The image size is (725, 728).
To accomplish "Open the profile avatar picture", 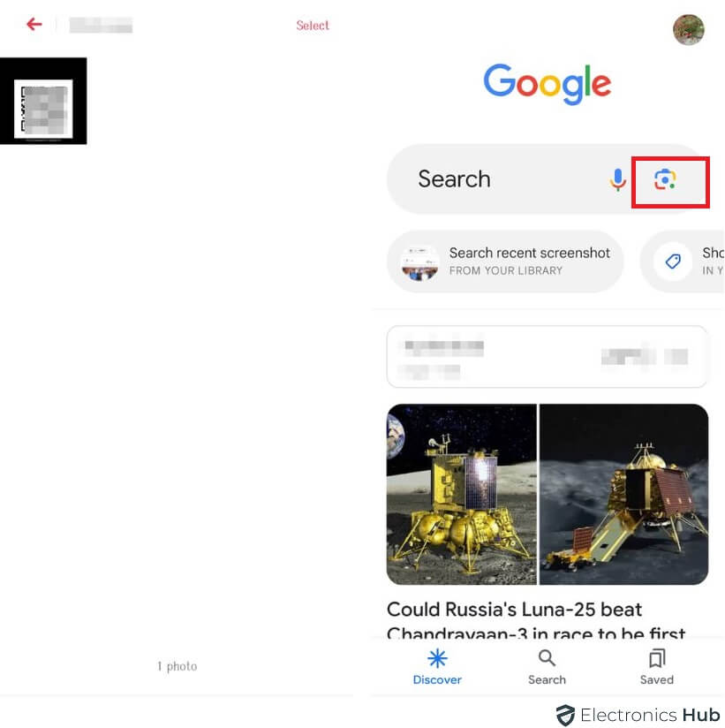I will [688, 30].
